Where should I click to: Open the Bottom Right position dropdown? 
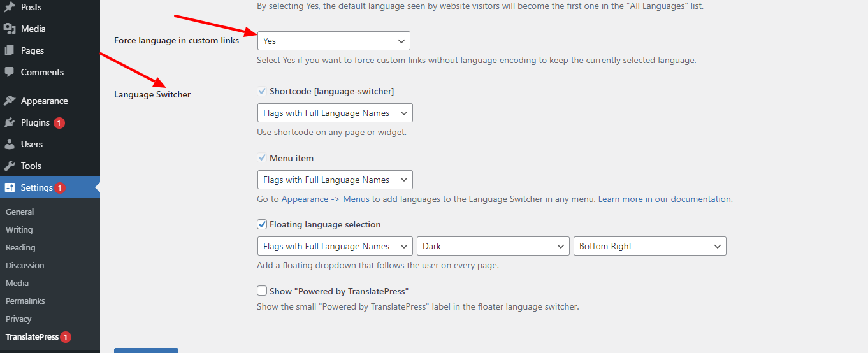click(x=650, y=246)
